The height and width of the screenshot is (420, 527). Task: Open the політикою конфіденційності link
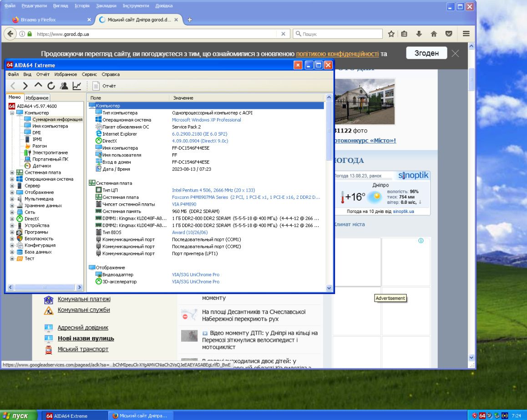pos(337,54)
